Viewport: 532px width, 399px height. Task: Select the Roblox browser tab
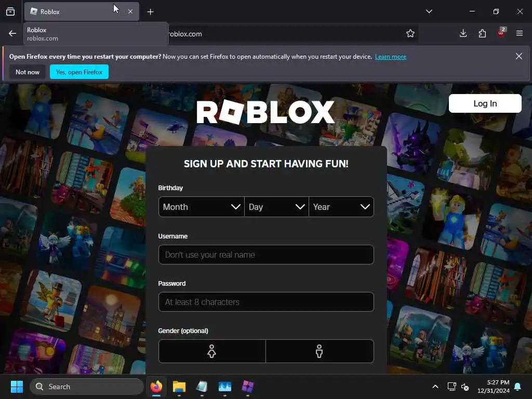tap(82, 11)
